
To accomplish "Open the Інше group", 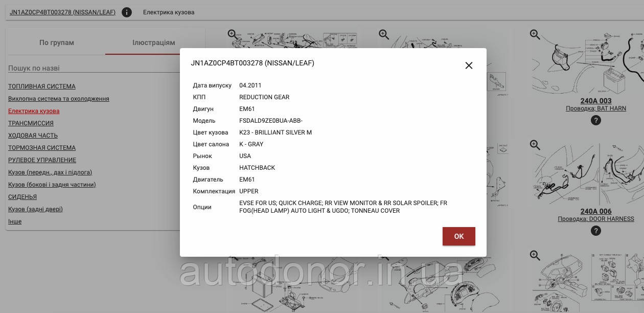I will click(x=15, y=221).
